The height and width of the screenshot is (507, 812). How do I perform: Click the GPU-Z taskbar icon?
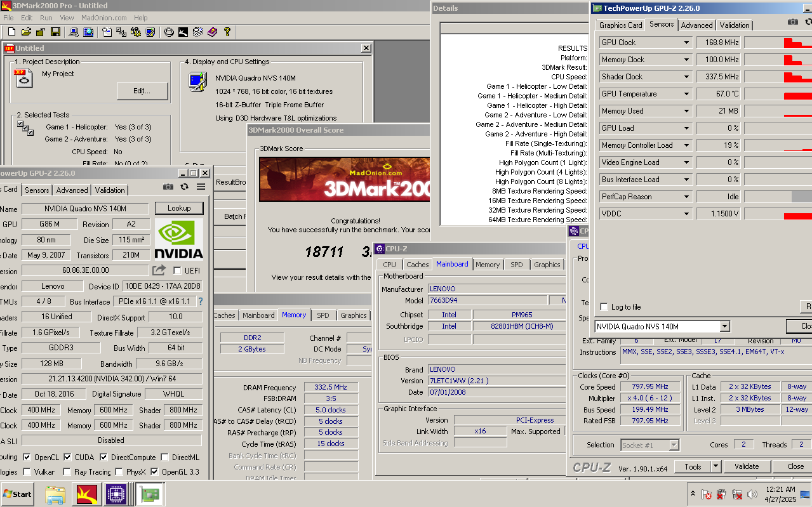[150, 494]
